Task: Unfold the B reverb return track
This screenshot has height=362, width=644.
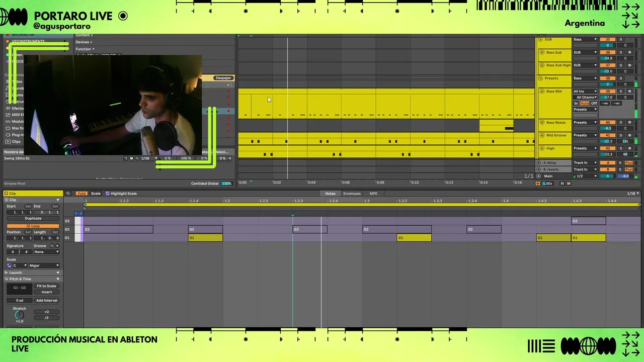Action: pyautogui.click(x=539, y=169)
